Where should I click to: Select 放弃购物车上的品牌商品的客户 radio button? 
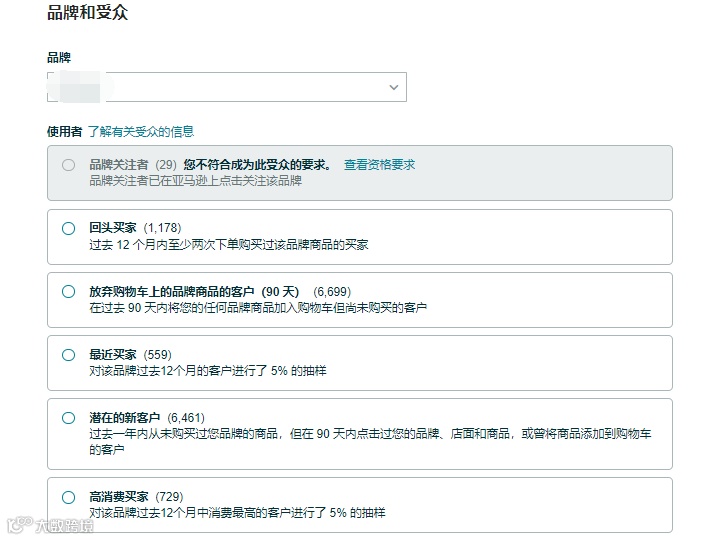pyautogui.click(x=68, y=291)
